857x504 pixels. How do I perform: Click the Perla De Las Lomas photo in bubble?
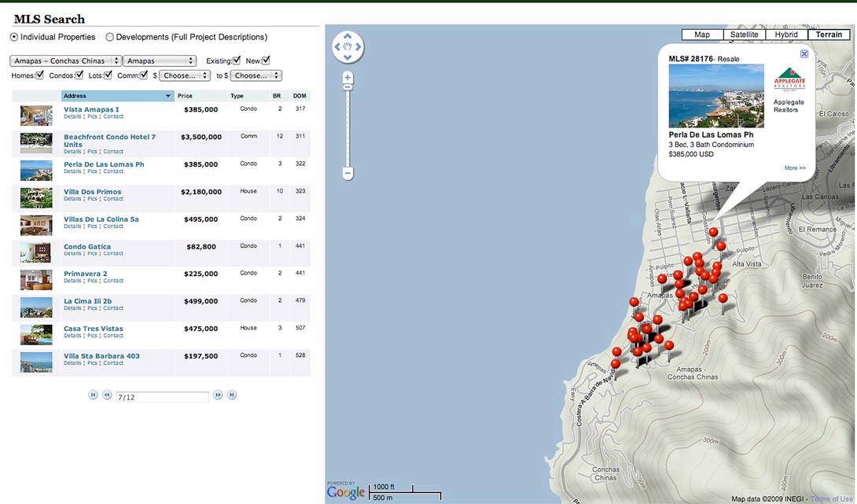(x=716, y=96)
